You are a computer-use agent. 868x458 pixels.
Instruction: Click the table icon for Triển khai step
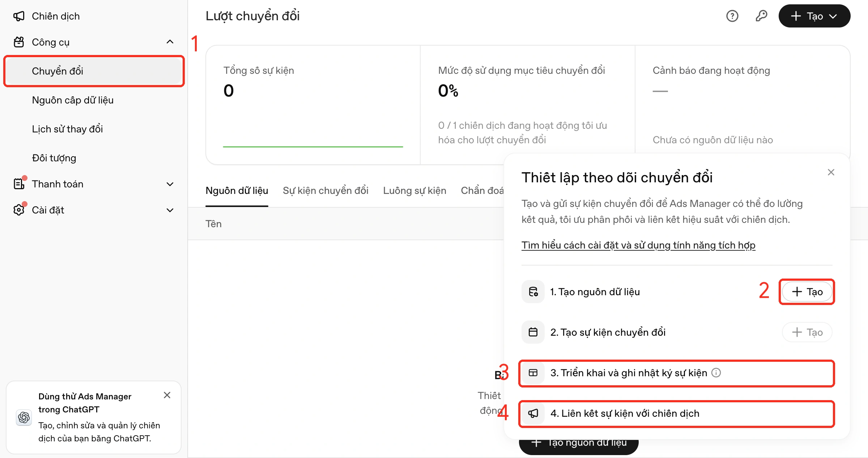click(x=533, y=373)
